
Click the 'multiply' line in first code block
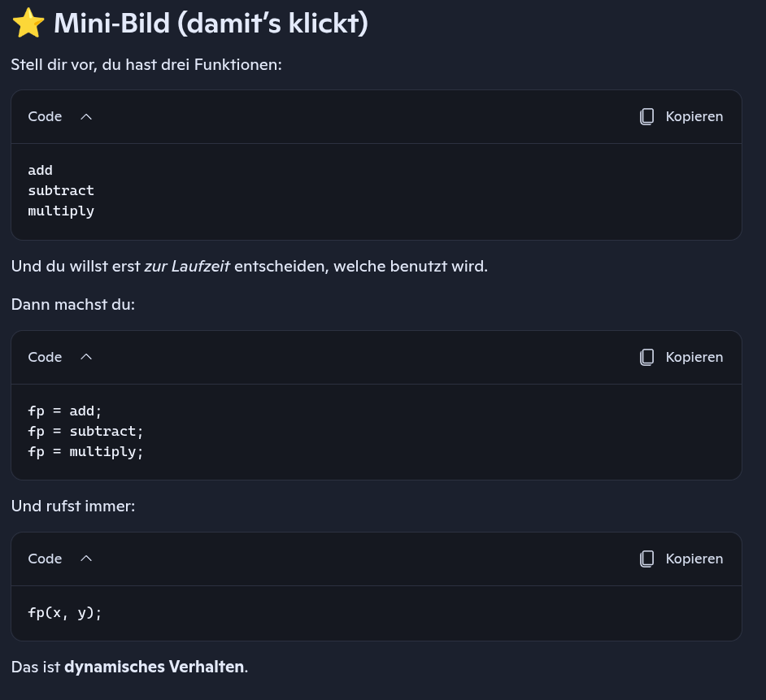click(61, 211)
